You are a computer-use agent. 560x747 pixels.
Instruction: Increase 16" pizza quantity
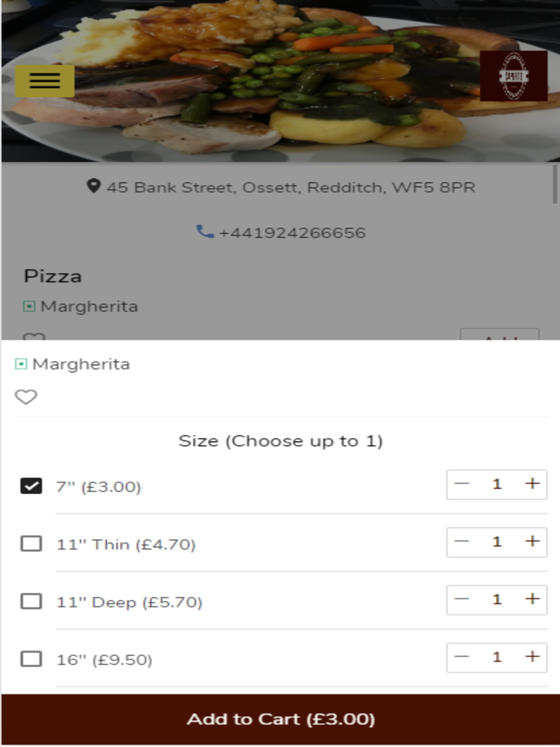coord(532,657)
